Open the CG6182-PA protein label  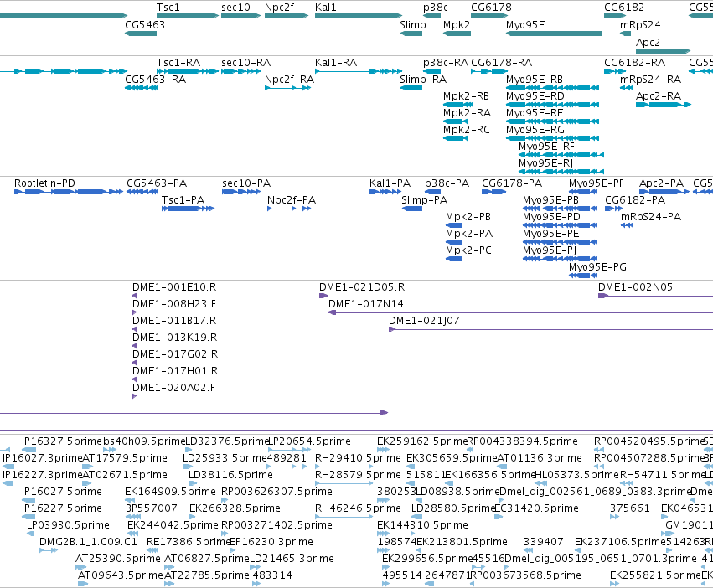point(635,200)
